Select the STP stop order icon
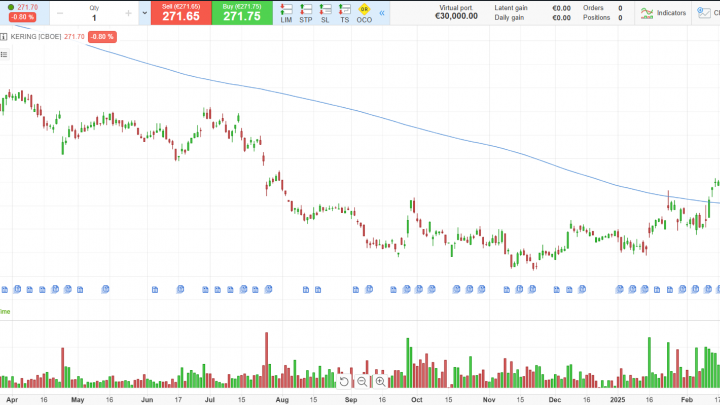Screen dimensions: 720x405 [x=306, y=13]
